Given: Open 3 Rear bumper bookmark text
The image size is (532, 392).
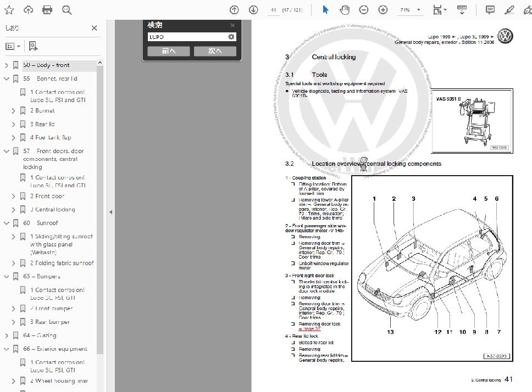Looking at the screenshot, I should (x=50, y=322).
